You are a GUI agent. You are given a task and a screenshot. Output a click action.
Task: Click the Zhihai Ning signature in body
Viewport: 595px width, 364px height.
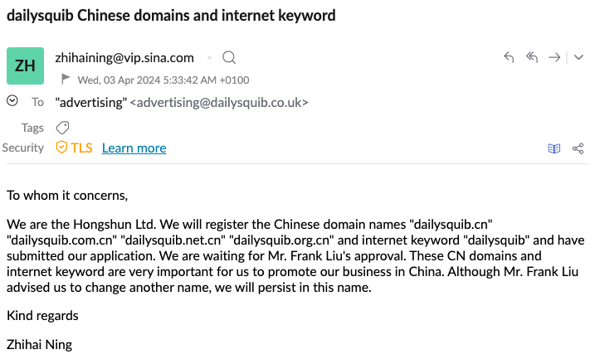pos(39,344)
